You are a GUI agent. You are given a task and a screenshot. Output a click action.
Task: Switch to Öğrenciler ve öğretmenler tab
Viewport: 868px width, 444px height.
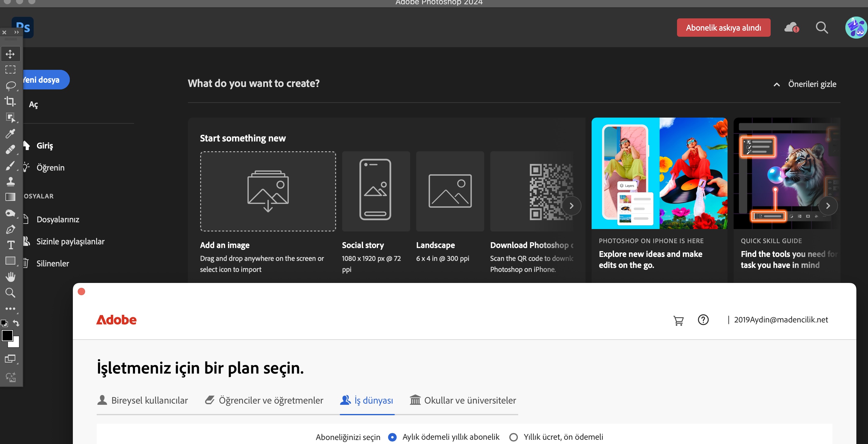(x=264, y=400)
